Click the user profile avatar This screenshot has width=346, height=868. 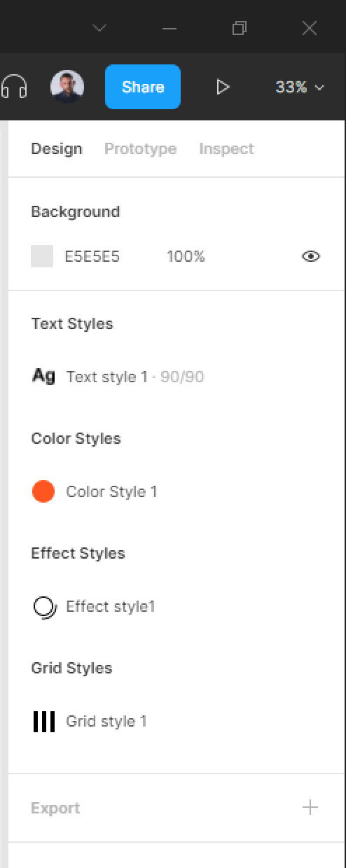click(67, 87)
